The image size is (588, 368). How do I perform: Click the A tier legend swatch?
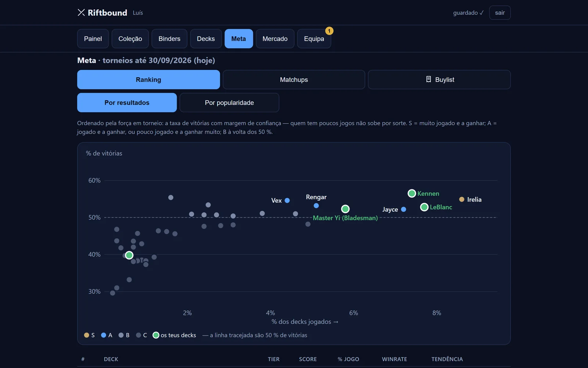coord(104,335)
